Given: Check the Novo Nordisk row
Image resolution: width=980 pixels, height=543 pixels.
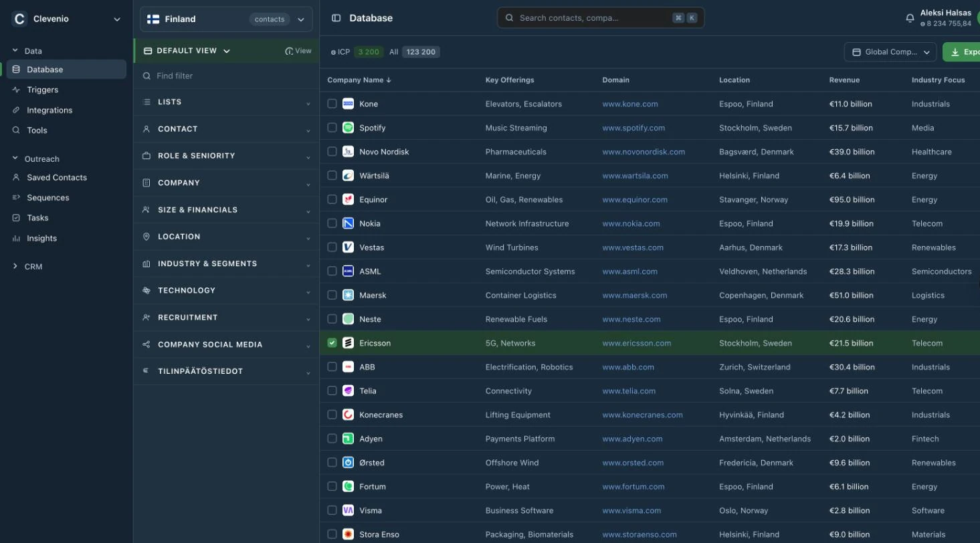Looking at the screenshot, I should 332,152.
